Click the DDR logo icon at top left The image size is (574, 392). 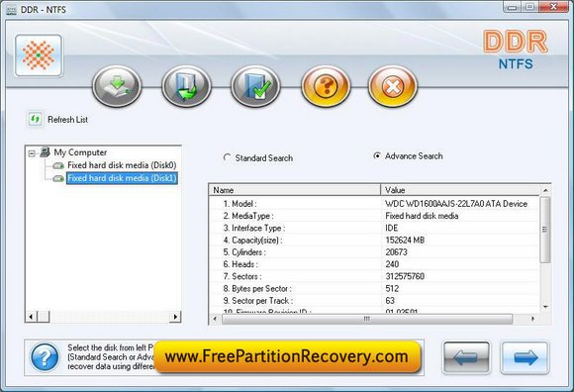[39, 55]
